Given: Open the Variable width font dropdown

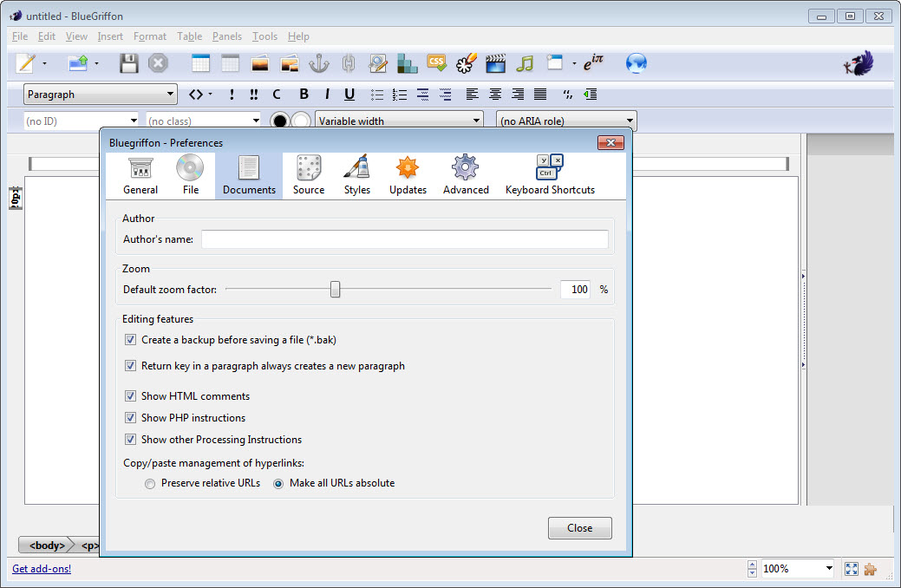Looking at the screenshot, I should tap(399, 121).
